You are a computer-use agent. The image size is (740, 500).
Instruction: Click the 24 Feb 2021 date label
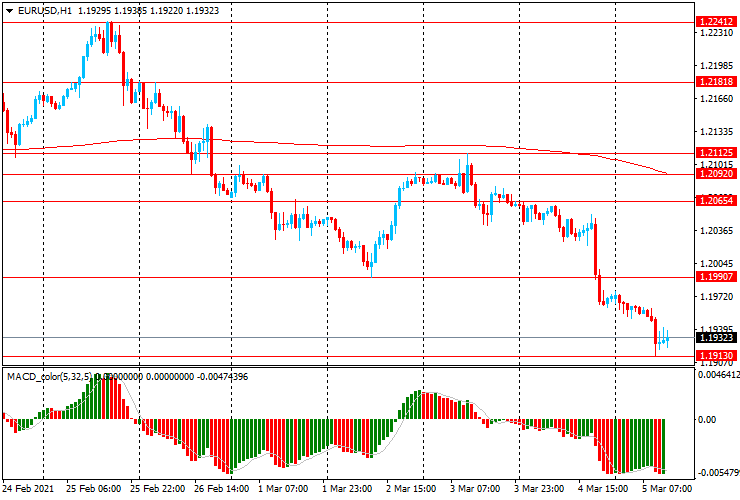pyautogui.click(x=28, y=488)
